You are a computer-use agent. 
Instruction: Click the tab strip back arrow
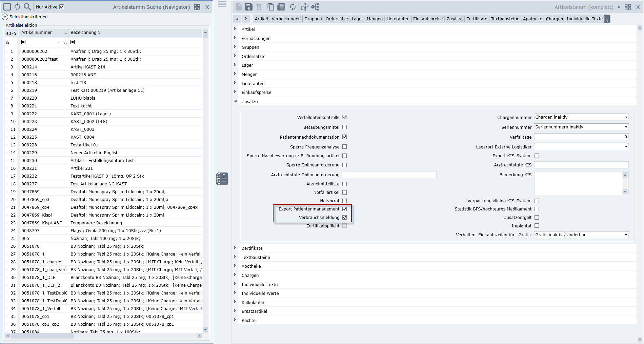[x=237, y=19]
